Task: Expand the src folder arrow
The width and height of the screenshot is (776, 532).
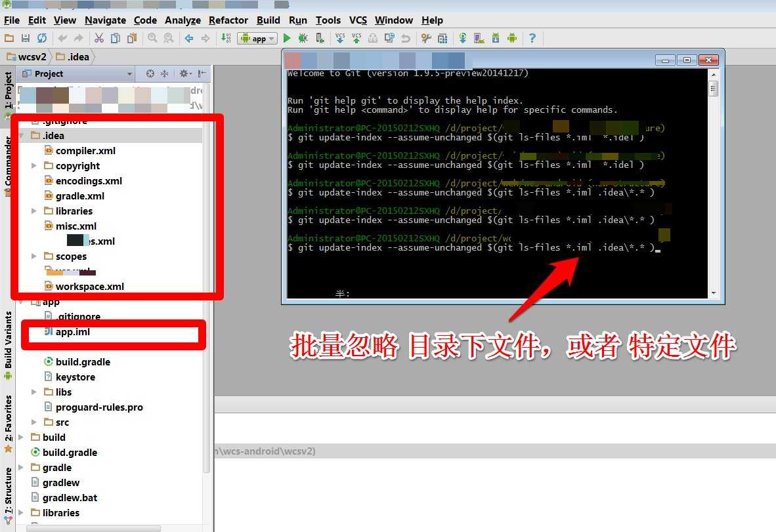Action: click(33, 422)
